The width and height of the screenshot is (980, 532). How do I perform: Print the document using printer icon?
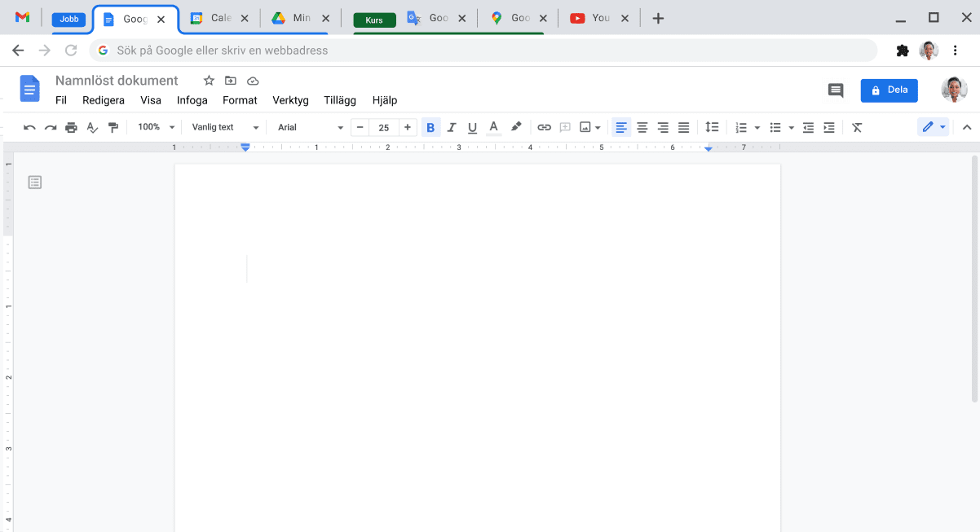[x=71, y=127]
